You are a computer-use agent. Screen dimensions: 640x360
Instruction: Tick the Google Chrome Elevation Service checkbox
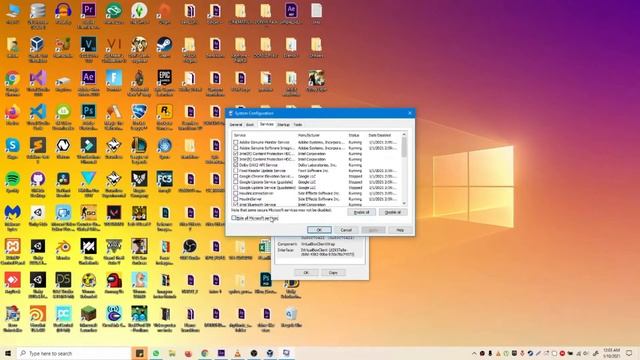(x=236, y=176)
